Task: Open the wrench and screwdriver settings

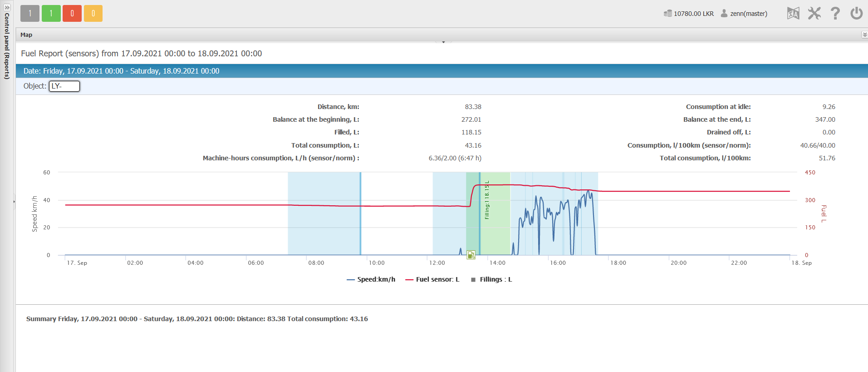Action: [814, 13]
